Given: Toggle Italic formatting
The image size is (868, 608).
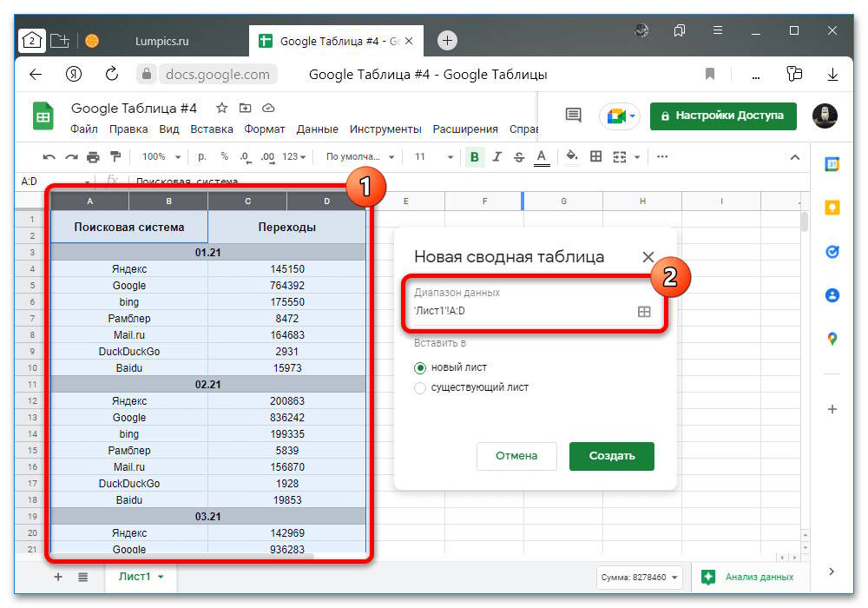Looking at the screenshot, I should point(497,156).
